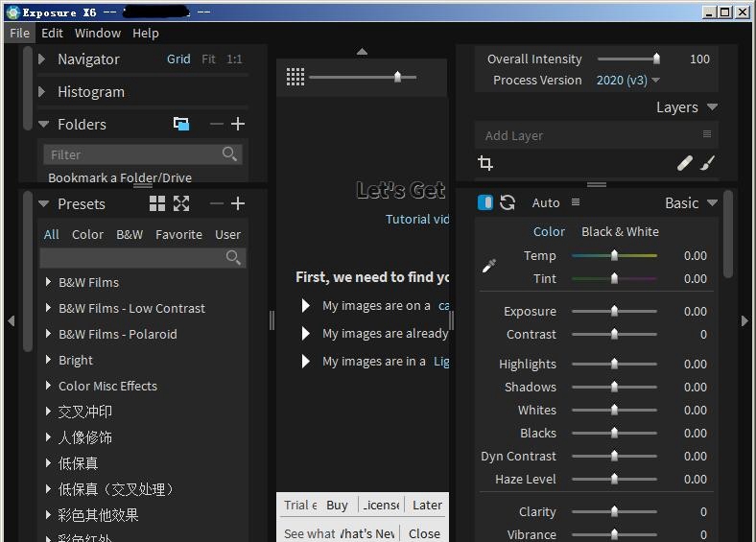The height and width of the screenshot is (542, 756).
Task: Toggle the Basic panel on/off switch
Action: 485,202
